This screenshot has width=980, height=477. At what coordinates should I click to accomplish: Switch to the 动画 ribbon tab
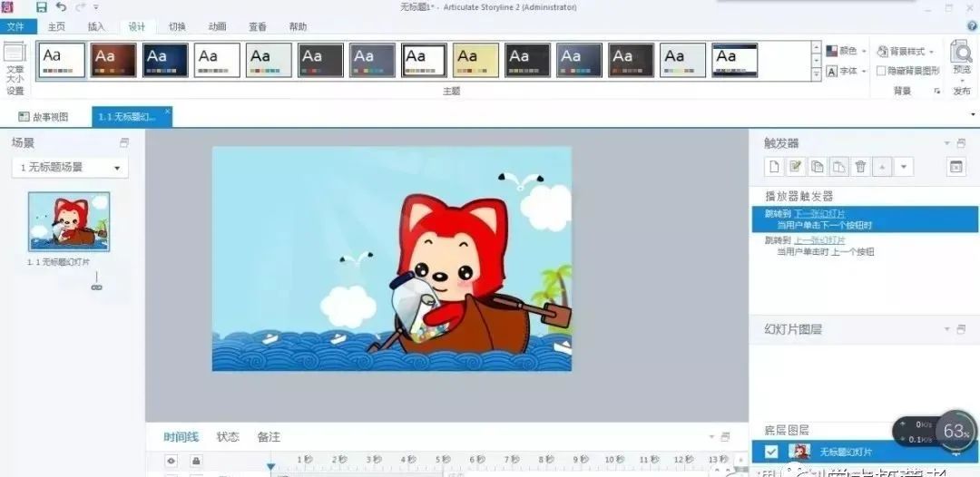[217, 27]
